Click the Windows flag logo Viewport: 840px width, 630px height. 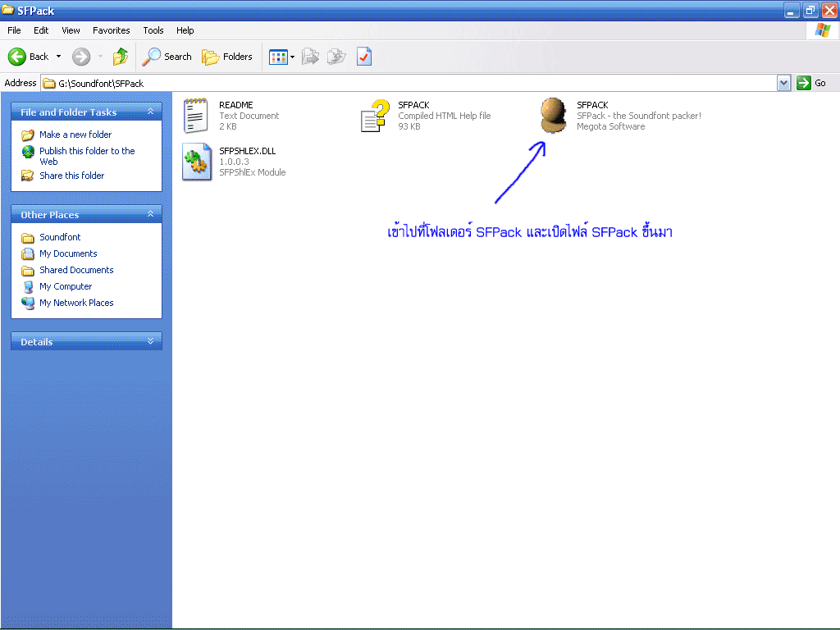(823, 30)
